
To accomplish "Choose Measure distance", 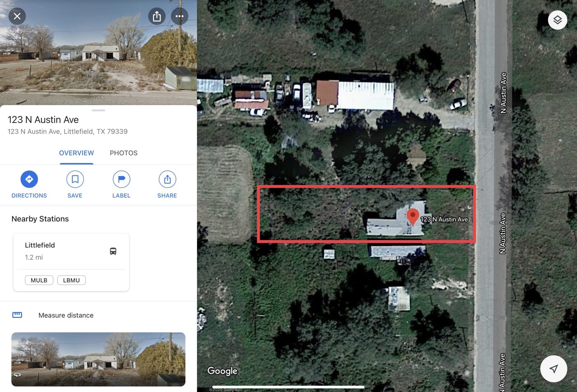I will point(66,315).
